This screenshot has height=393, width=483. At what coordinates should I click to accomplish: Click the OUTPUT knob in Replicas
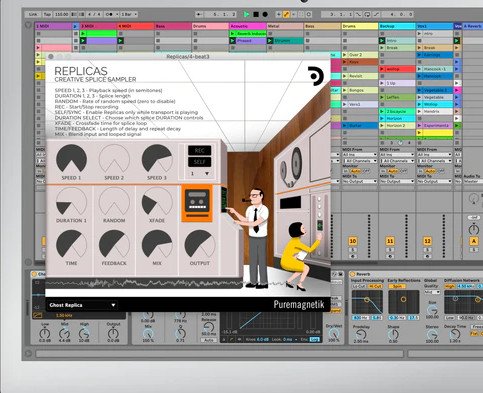[200, 245]
